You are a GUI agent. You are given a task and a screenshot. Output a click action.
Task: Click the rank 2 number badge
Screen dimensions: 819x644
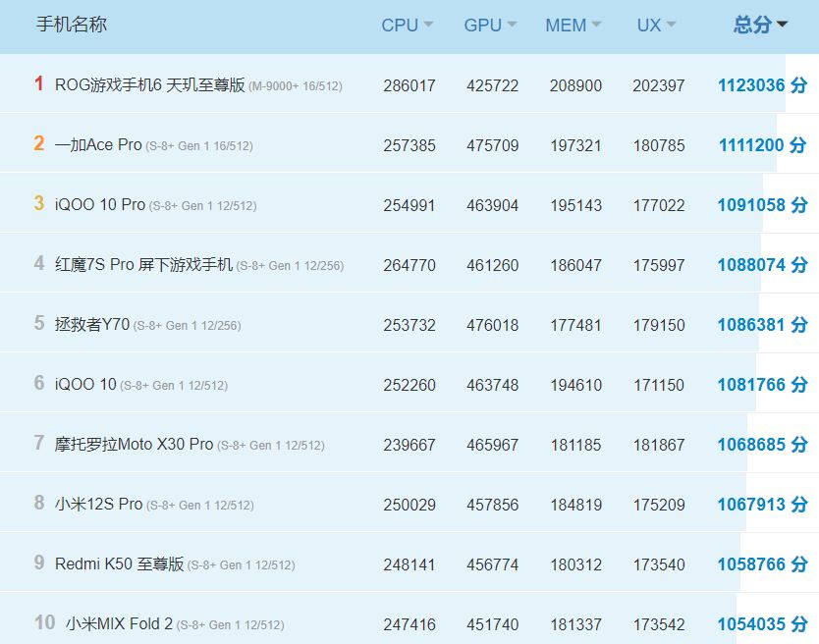pyautogui.click(x=39, y=144)
